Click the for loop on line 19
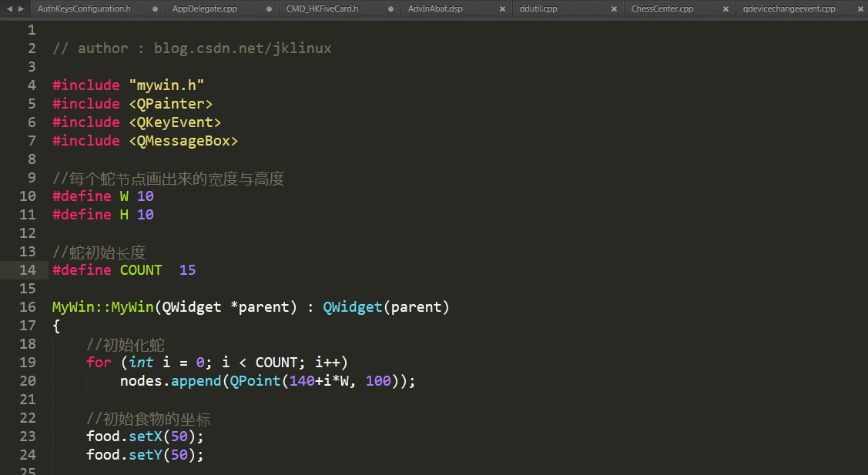 pyautogui.click(x=216, y=362)
